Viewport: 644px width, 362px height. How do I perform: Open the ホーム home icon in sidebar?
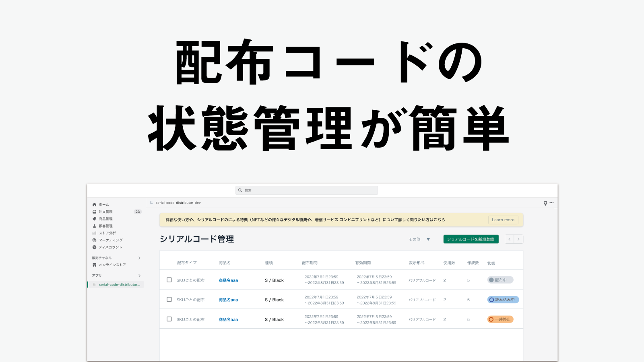(x=94, y=204)
